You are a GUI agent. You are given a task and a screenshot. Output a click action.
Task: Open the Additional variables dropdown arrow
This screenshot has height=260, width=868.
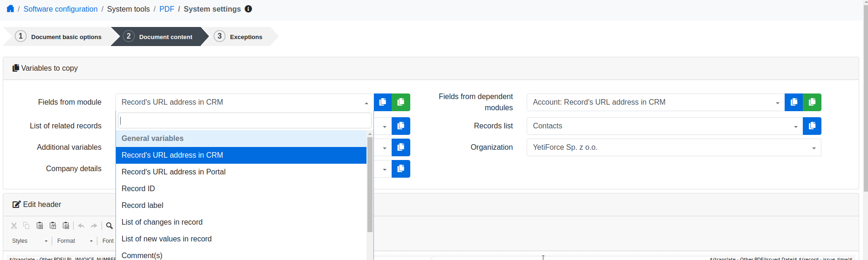point(385,148)
